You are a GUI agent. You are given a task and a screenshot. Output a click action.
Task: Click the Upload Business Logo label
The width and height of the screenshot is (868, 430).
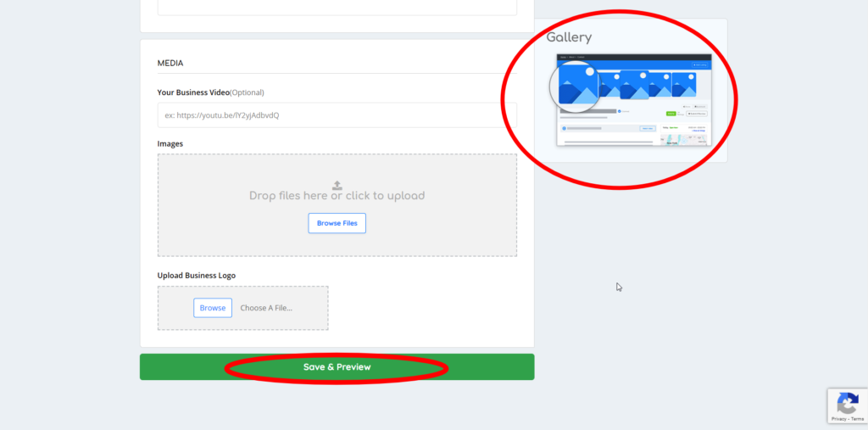point(197,276)
